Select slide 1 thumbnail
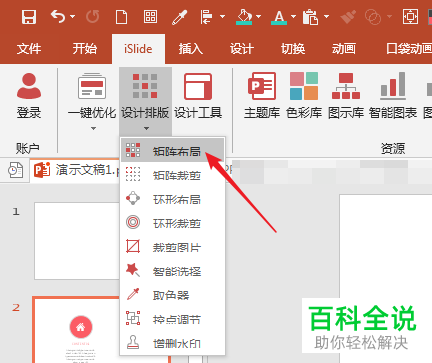Image resolution: width=432 pixels, height=363 pixels. [x=77, y=241]
